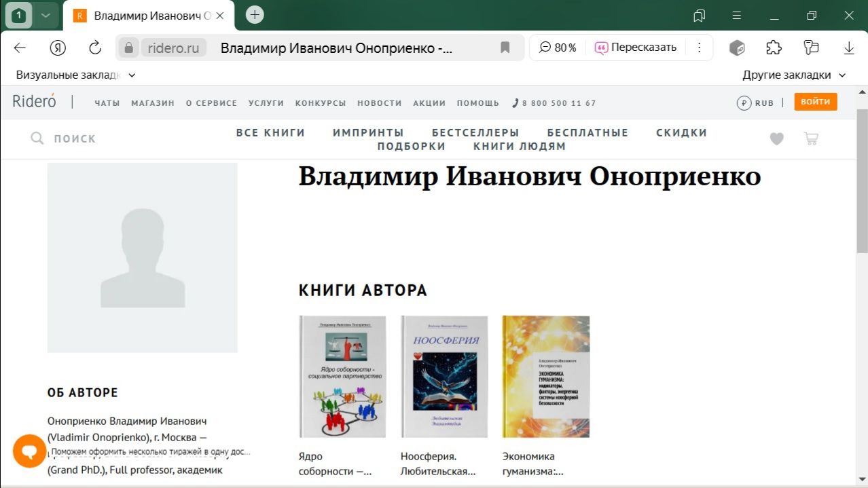
Task: Click the page vertical scrollbar thumb
Action: [x=862, y=180]
